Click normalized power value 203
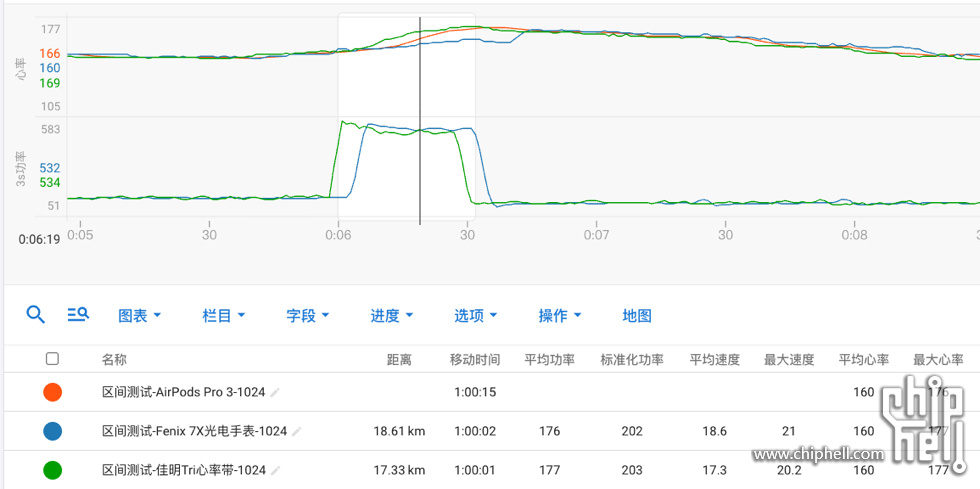 632,470
